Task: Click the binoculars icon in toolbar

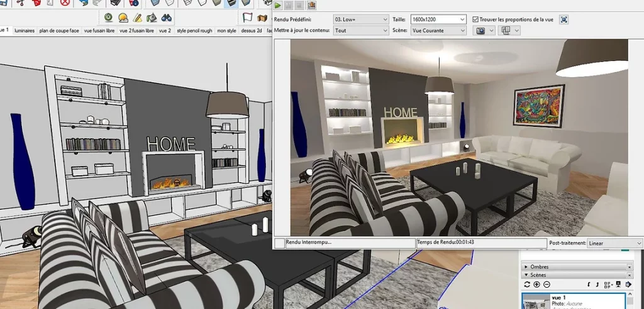Action: [167, 18]
